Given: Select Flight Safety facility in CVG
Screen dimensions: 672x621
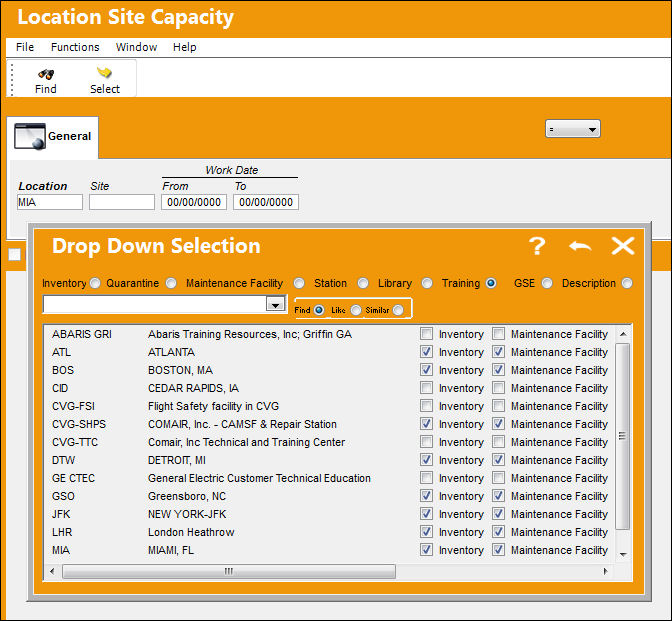Looking at the screenshot, I should [213, 406].
